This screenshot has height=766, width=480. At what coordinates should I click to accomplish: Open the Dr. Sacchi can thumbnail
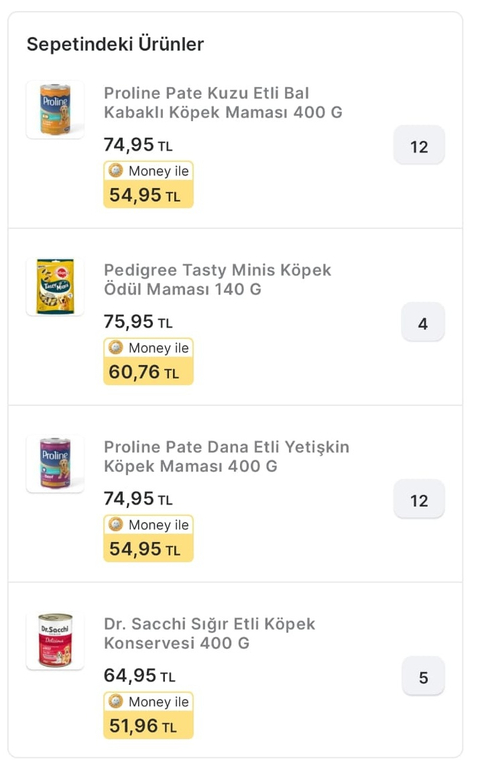click(55, 640)
